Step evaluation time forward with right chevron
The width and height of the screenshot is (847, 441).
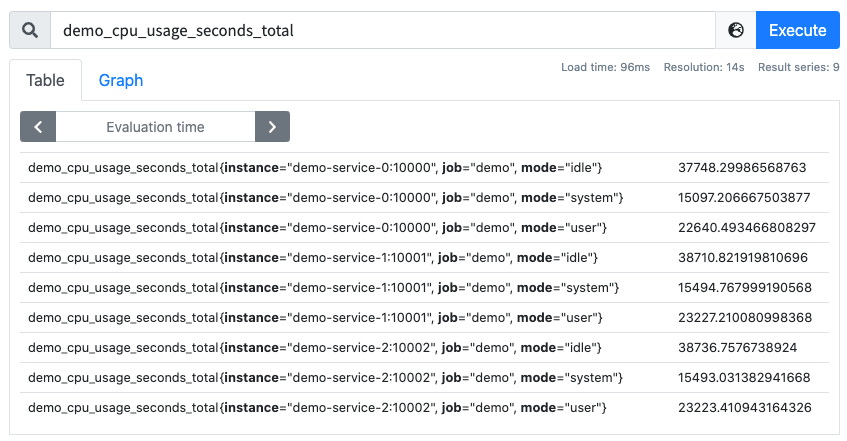pyautogui.click(x=272, y=127)
